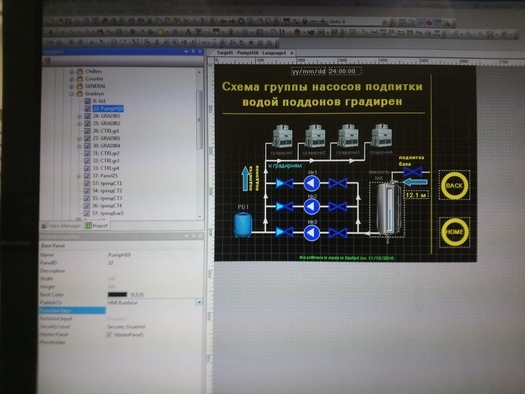Select the dark valve right of pump №2
Viewport: 525px width, 394px height.
pyautogui.click(x=338, y=207)
